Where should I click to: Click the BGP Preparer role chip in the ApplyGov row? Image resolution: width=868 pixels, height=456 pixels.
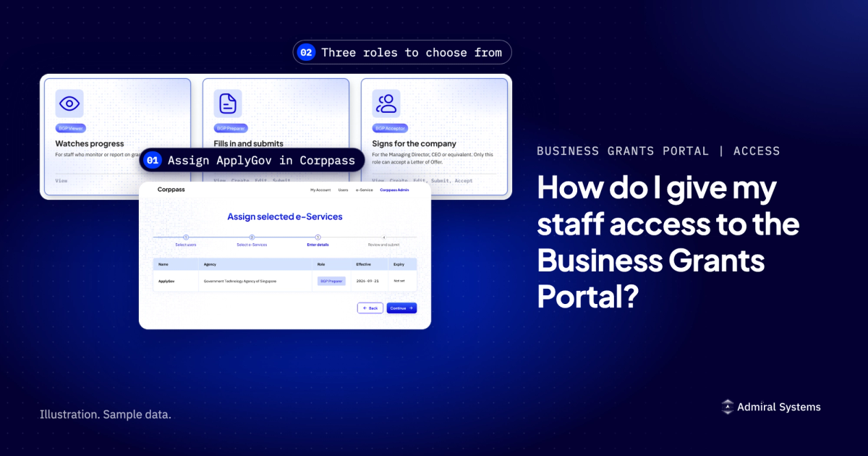(331, 281)
